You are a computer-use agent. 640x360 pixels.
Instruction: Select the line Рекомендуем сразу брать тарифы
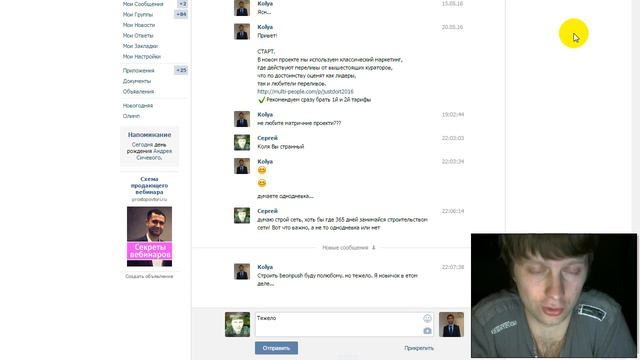pyautogui.click(x=314, y=100)
